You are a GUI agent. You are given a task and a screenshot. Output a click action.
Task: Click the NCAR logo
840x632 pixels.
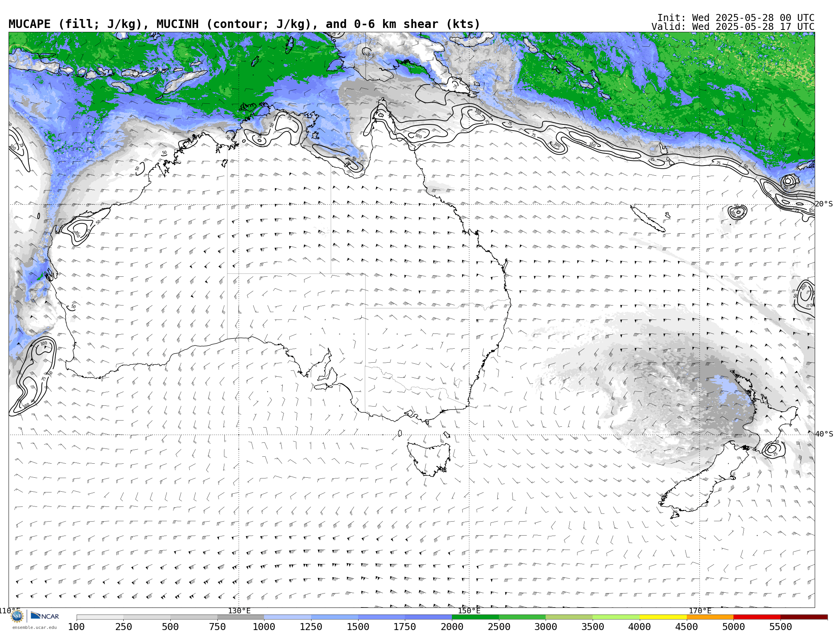45,616
